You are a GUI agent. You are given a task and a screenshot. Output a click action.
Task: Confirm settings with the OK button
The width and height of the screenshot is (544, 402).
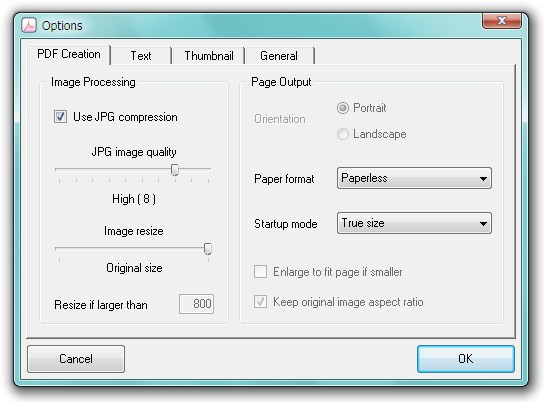466,359
